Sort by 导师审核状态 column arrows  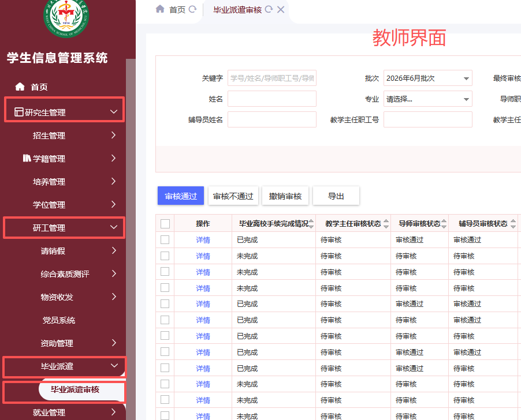(x=444, y=224)
